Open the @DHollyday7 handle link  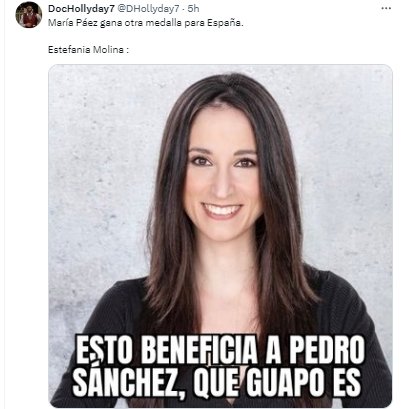tap(149, 9)
